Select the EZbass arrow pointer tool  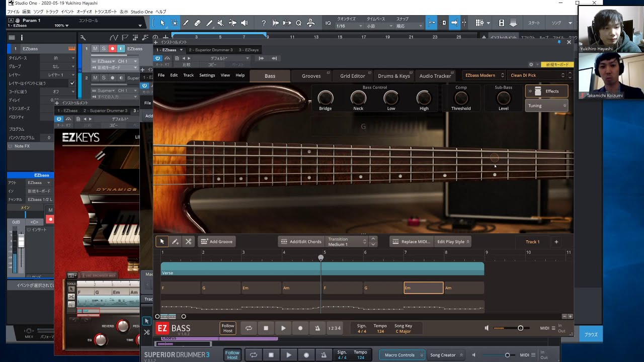(162, 242)
